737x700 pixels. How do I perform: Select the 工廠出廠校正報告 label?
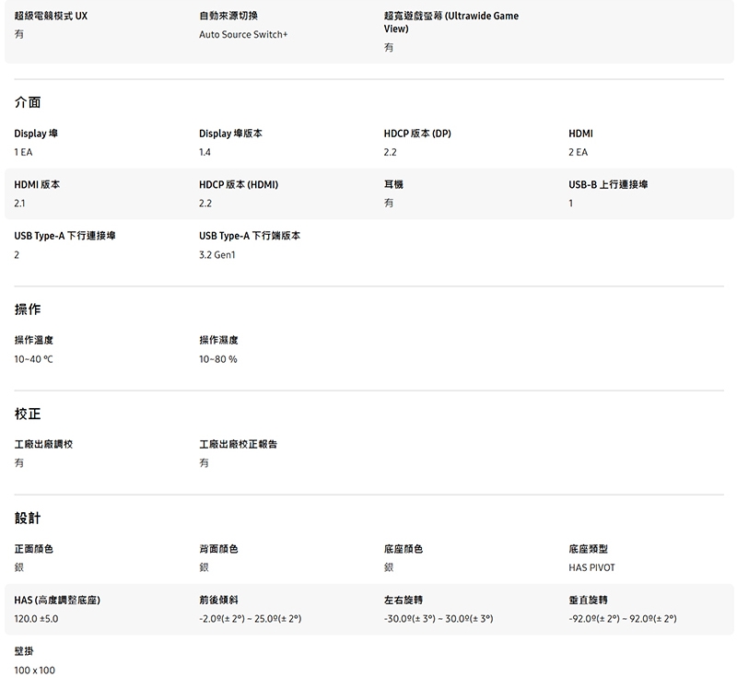click(x=238, y=445)
